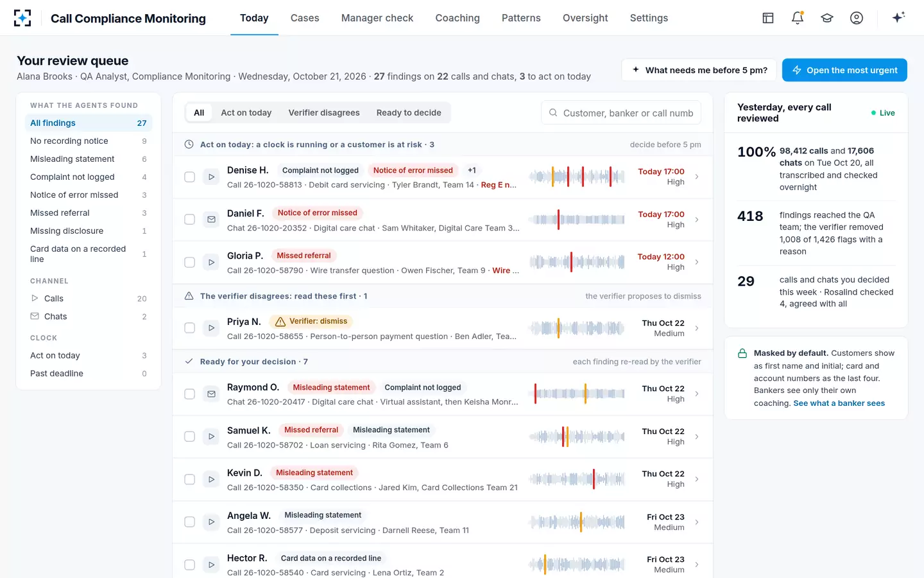924x578 pixels.
Task: Select the Priya N. row checkbox
Action: pos(189,328)
